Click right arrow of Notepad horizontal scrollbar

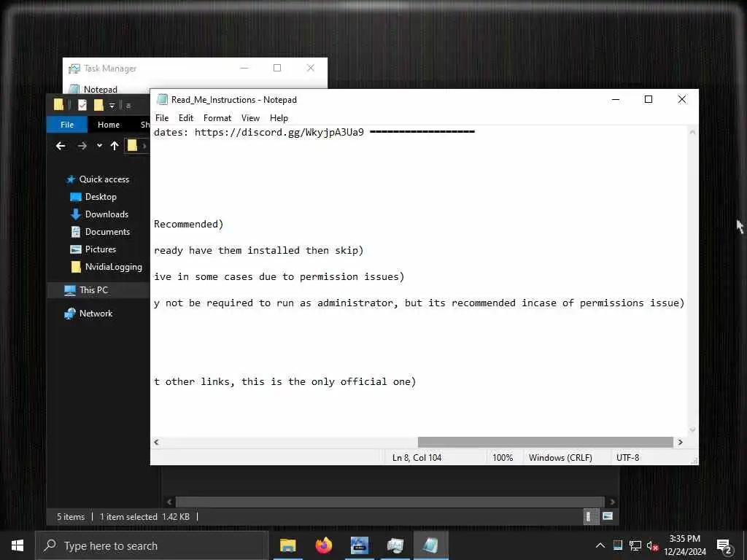coord(681,443)
